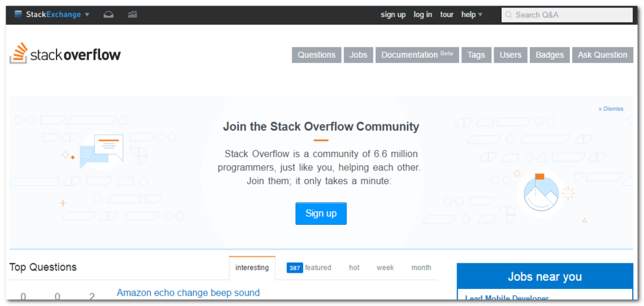Click the top bar sign up link
The height and width of the screenshot is (306, 644).
[393, 15]
